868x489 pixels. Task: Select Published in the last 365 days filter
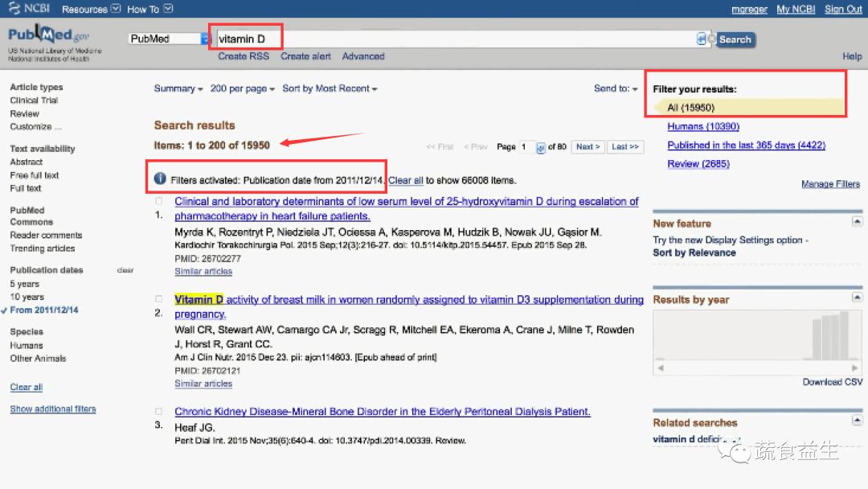pos(746,145)
